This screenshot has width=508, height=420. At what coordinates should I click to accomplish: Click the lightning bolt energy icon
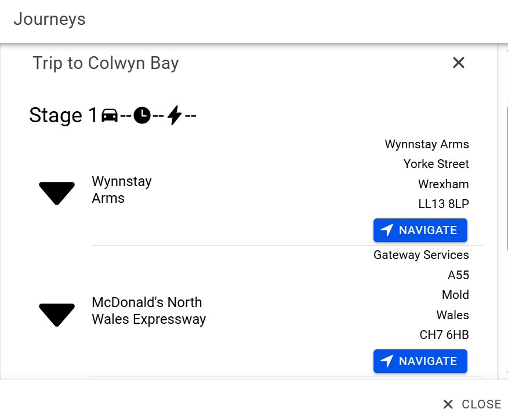coord(174,116)
